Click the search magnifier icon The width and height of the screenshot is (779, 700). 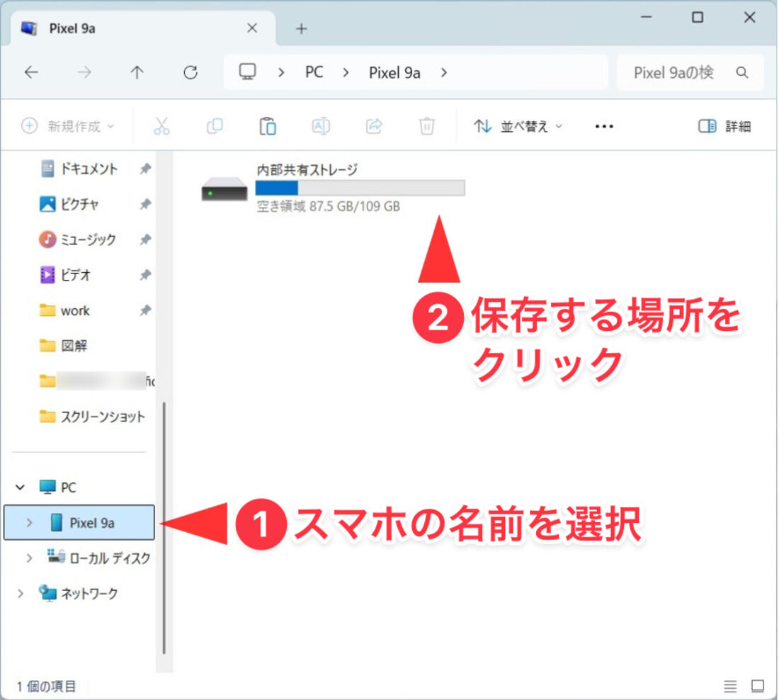[741, 72]
